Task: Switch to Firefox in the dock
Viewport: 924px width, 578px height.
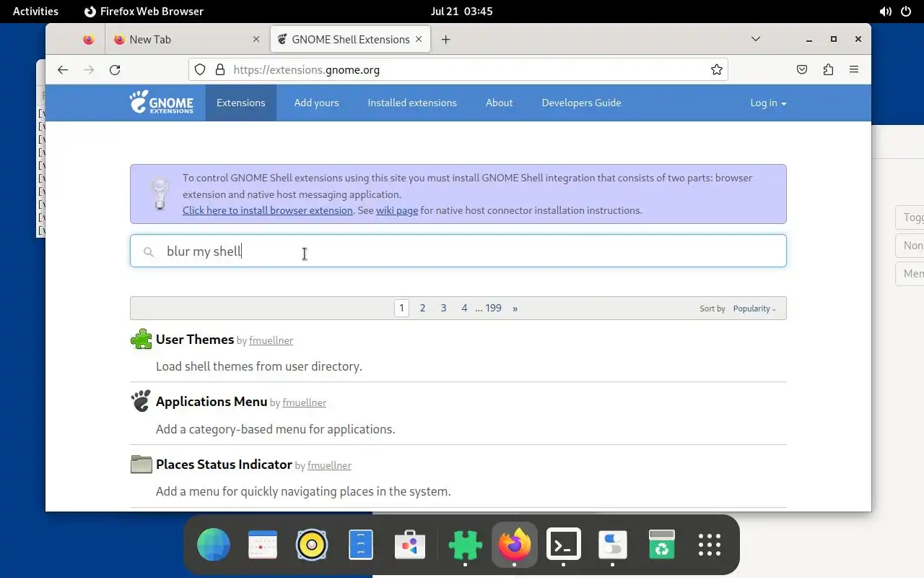Action: 514,545
